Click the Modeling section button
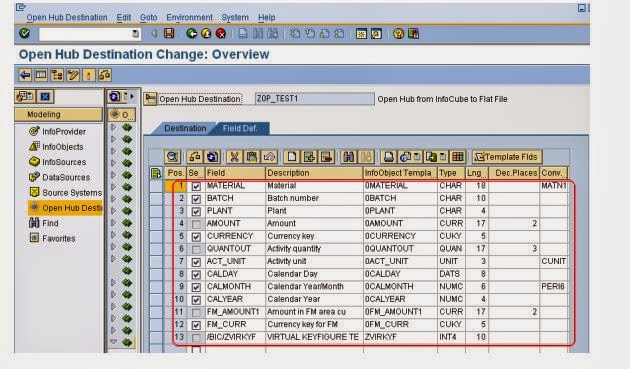Image resolution: width=630 pixels, height=369 pixels. pyautogui.click(x=58, y=115)
